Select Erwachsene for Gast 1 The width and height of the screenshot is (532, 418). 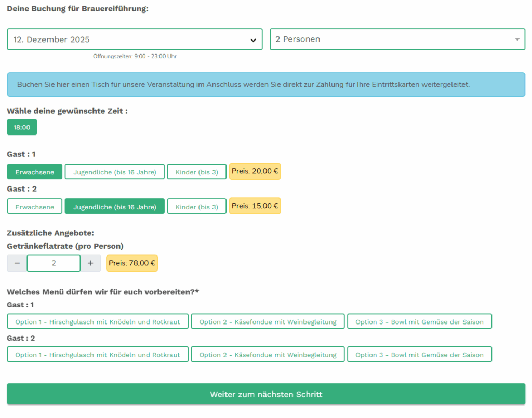(x=34, y=172)
